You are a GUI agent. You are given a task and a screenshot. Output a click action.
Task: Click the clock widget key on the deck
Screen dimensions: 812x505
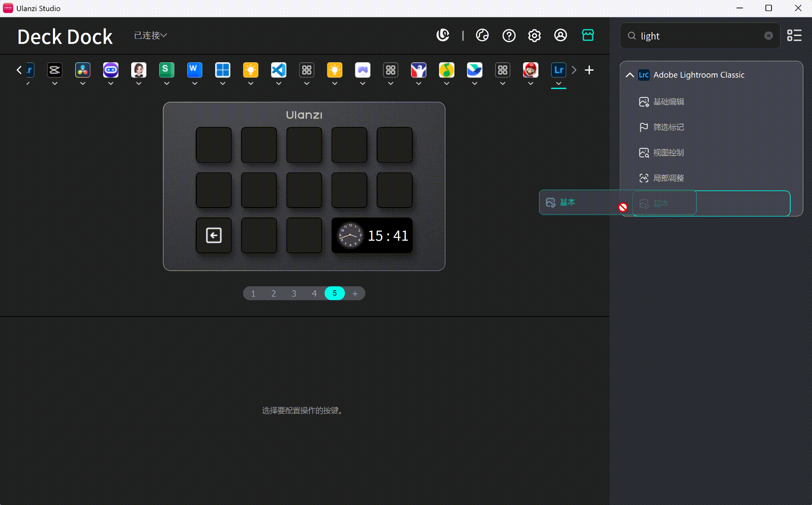pyautogui.click(x=372, y=236)
